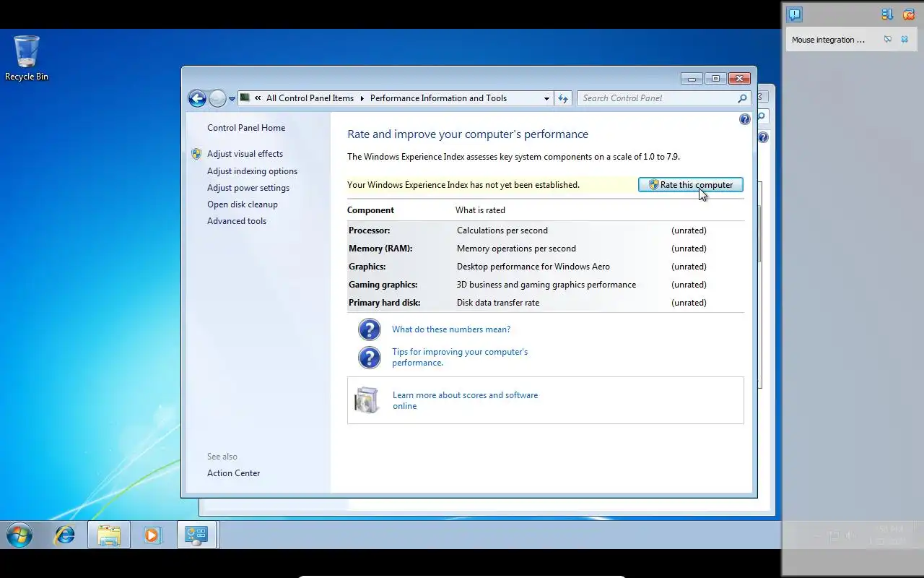This screenshot has height=578, width=924.
Task: Click help icon in background window
Action: click(x=763, y=137)
